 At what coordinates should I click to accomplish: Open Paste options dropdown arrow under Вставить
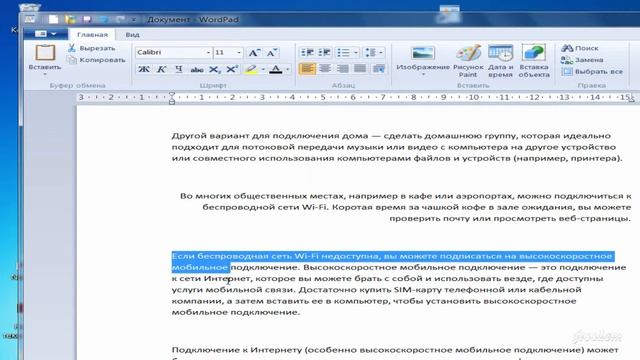[x=45, y=74]
